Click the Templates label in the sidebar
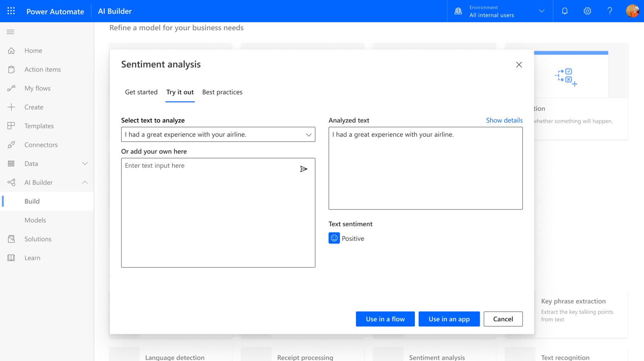 pos(39,126)
